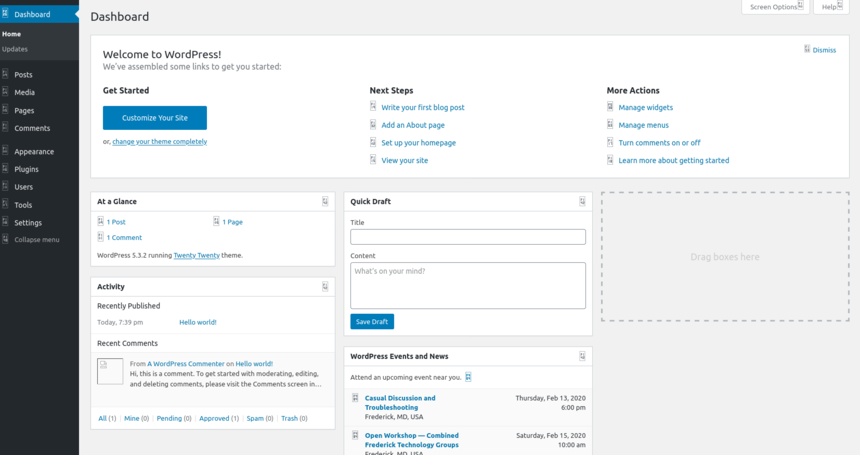This screenshot has width=860, height=455.
Task: Click the icon beside Write your first blog post
Action: 373,106
